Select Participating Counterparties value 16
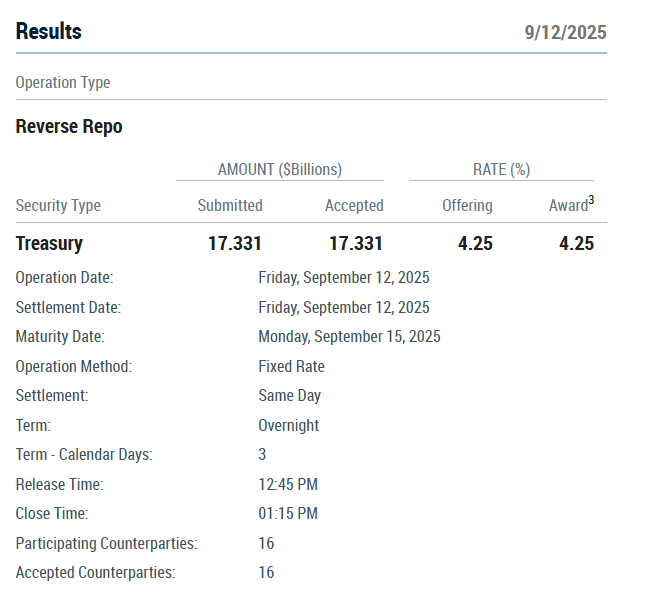 (x=266, y=543)
